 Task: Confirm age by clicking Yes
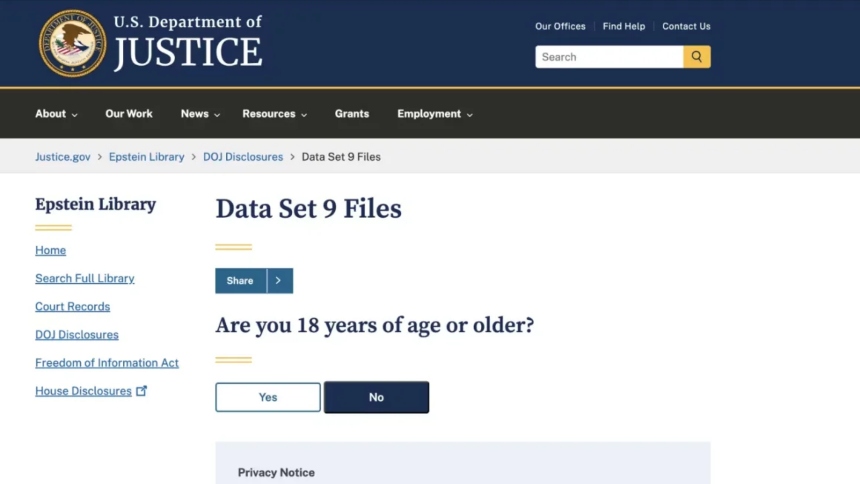(268, 397)
